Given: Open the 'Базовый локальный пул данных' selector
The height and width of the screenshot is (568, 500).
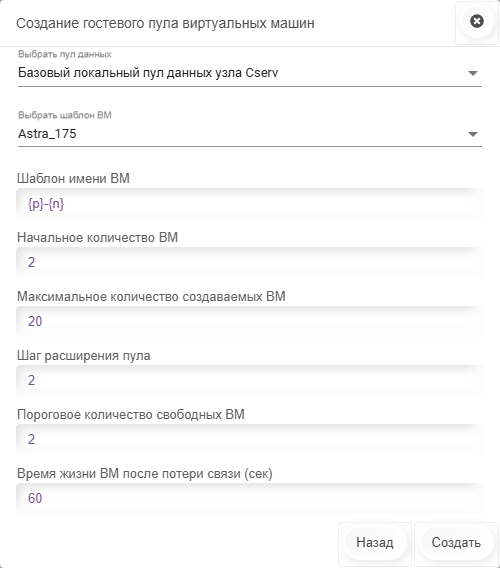Looking at the screenshot, I should pos(250,73).
